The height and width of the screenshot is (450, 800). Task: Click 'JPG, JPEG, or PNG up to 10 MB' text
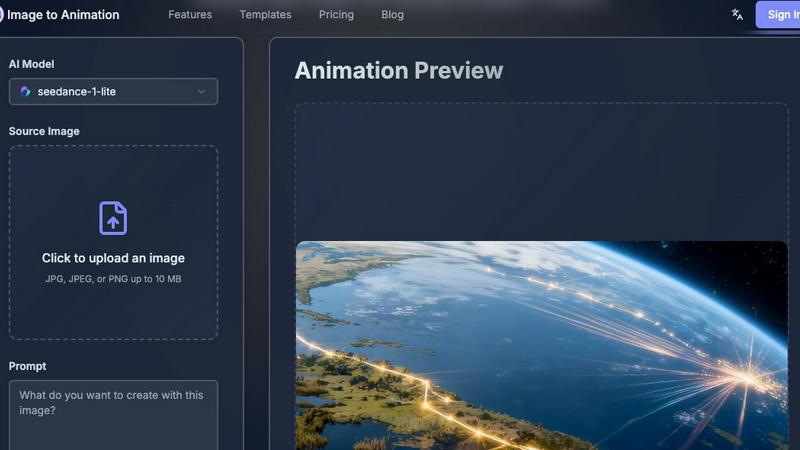pyautogui.click(x=113, y=279)
